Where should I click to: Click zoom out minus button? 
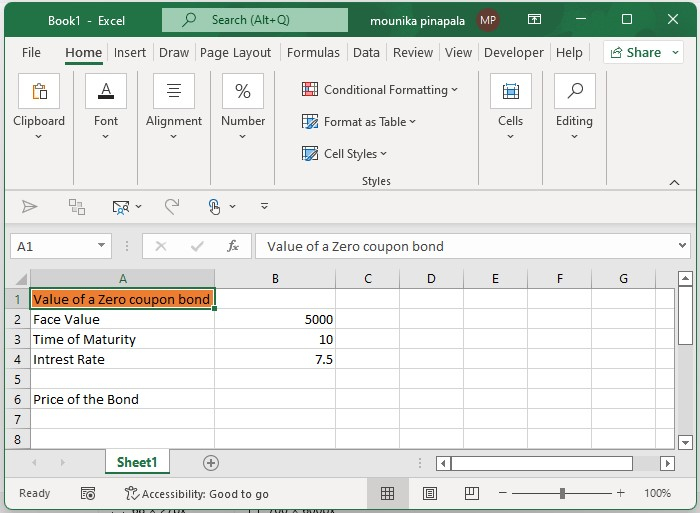click(x=503, y=493)
